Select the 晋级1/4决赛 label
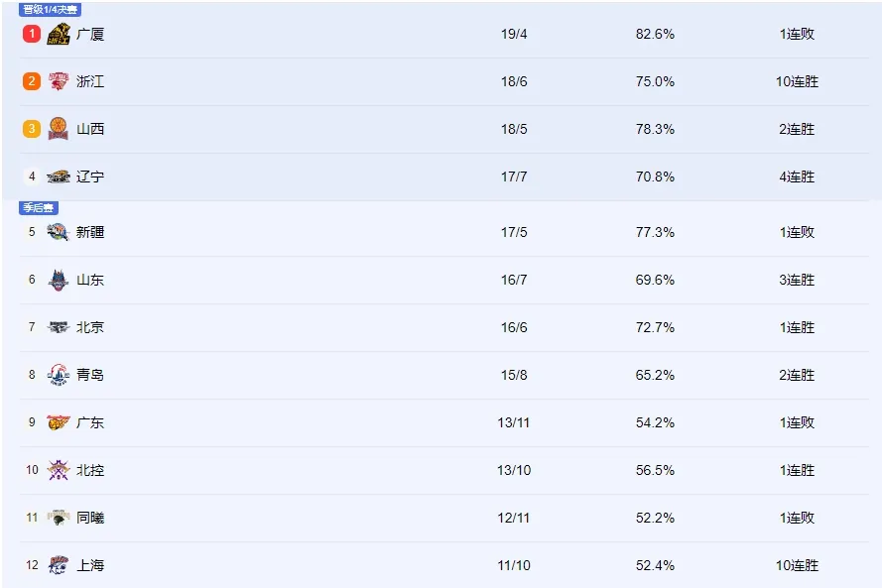 click(x=50, y=10)
